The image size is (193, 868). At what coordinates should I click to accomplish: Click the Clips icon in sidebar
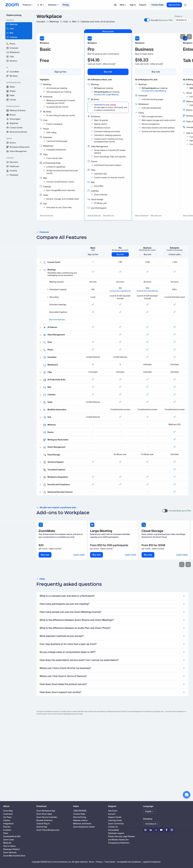click(x=7, y=57)
